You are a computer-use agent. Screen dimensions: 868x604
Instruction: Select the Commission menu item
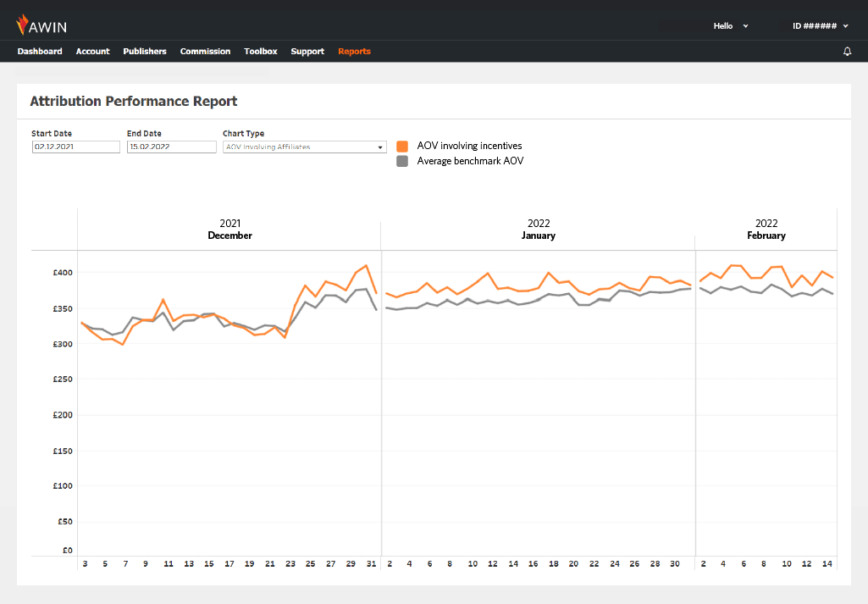205,52
